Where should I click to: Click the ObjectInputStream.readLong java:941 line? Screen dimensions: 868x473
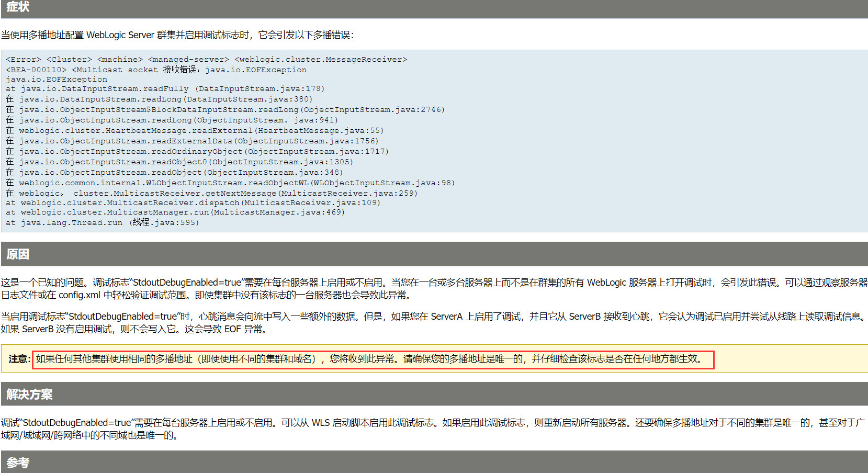click(172, 120)
